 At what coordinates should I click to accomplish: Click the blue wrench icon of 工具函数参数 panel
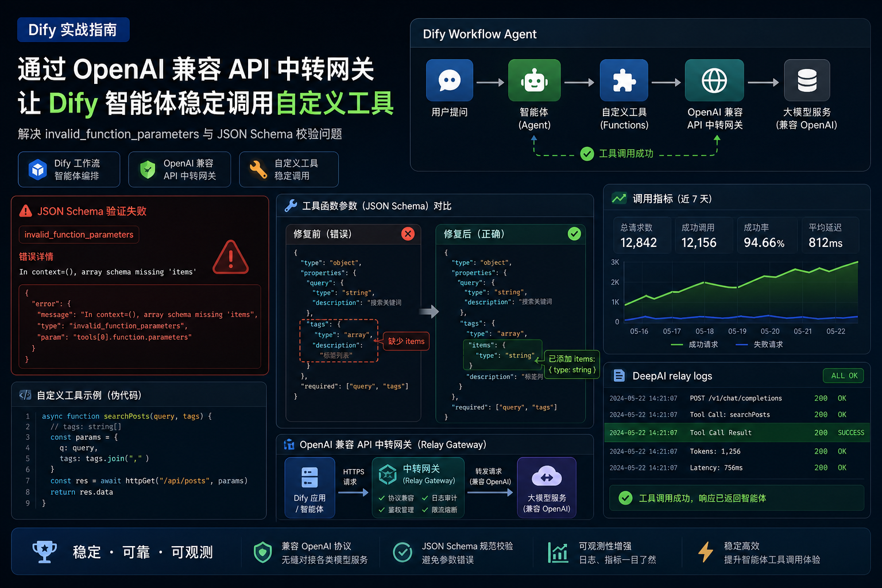[x=291, y=206]
